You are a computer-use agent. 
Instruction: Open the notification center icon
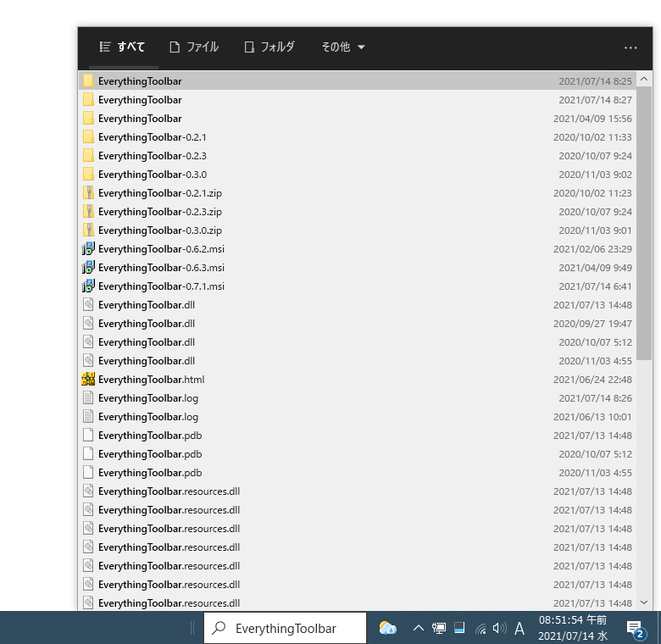(x=635, y=630)
